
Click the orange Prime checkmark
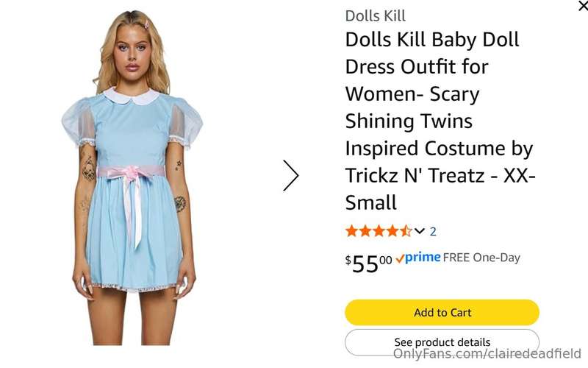(400, 258)
